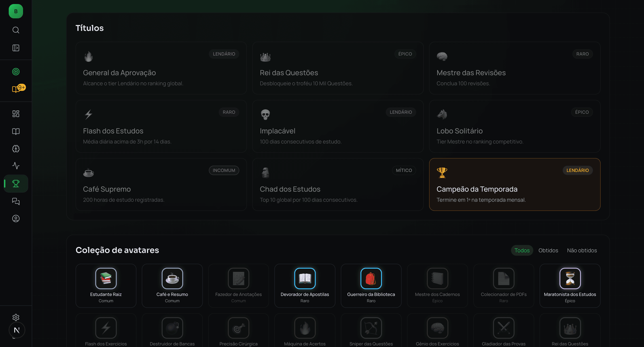Viewport: 644px width, 347px height.
Task: Select the Maratonista dos Estudos avatar
Action: [570, 286]
